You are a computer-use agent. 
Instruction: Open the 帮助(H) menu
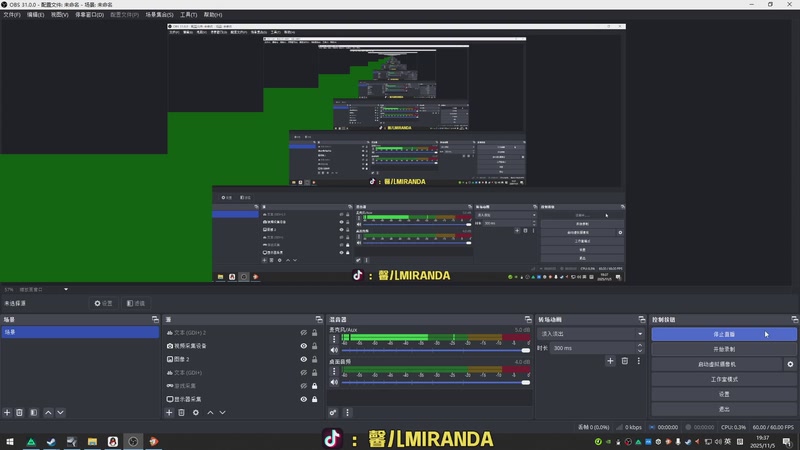pyautogui.click(x=212, y=15)
